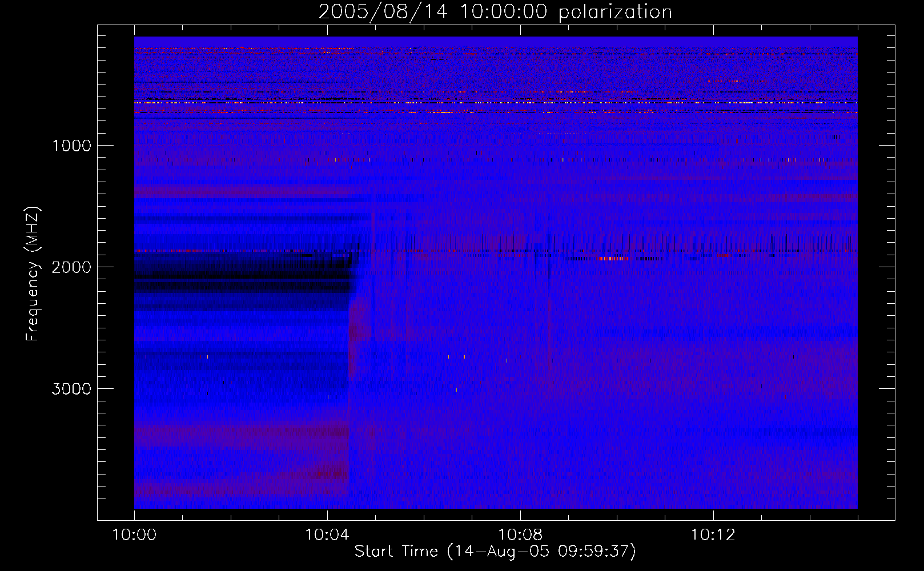Click the 1000 frequency tick label
This screenshot has width=924, height=571.
click(71, 146)
